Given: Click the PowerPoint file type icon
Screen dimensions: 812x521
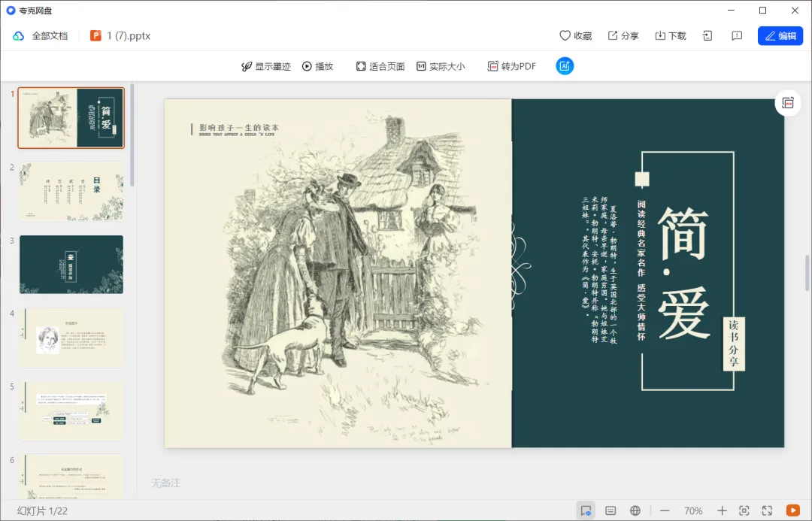Looking at the screenshot, I should (x=95, y=36).
